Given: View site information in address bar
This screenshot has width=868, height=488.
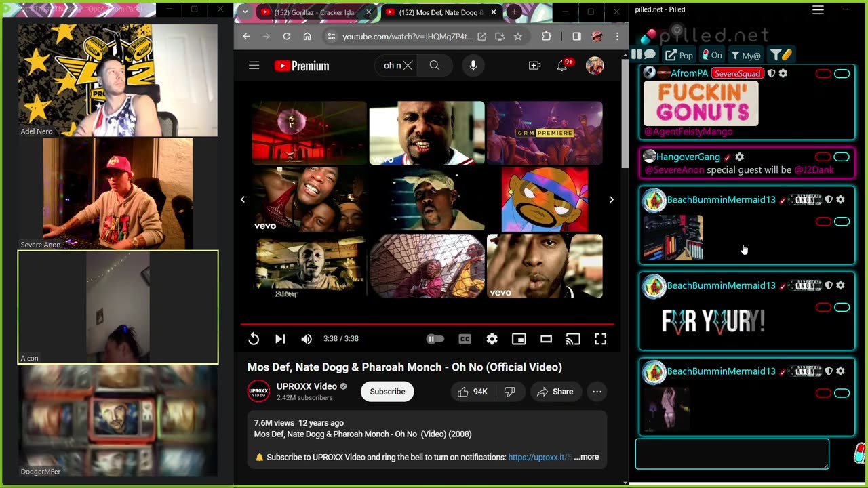Looking at the screenshot, I should pyautogui.click(x=331, y=37).
